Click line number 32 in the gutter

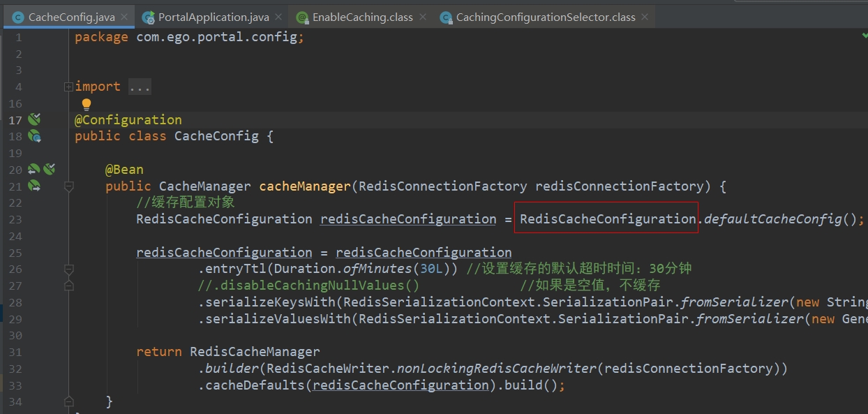15,369
